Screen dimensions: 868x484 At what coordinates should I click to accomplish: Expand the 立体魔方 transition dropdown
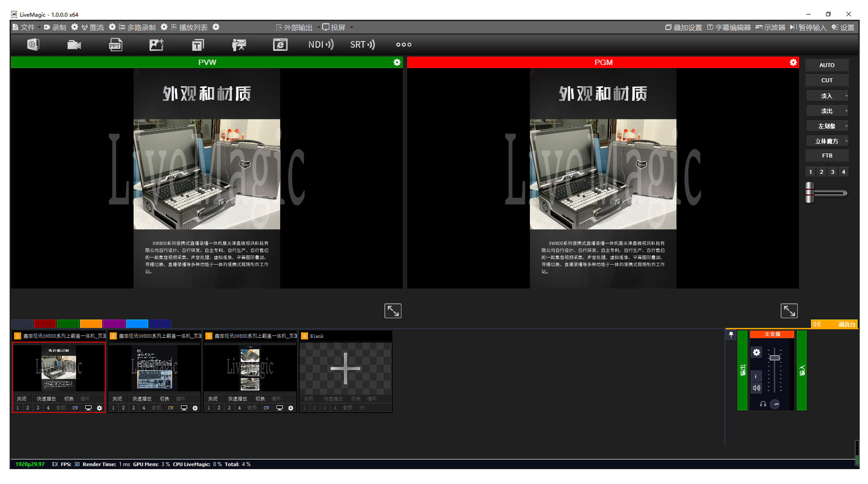pos(846,141)
